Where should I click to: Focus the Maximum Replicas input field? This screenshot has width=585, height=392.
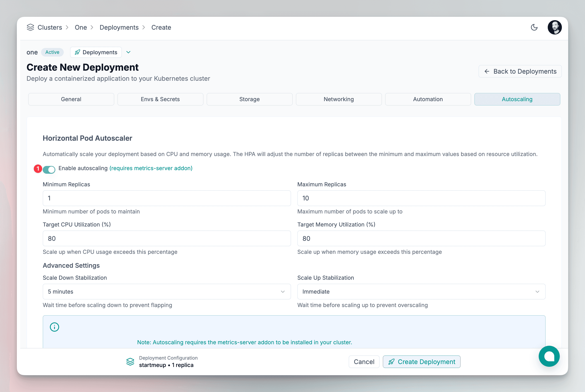click(x=421, y=198)
